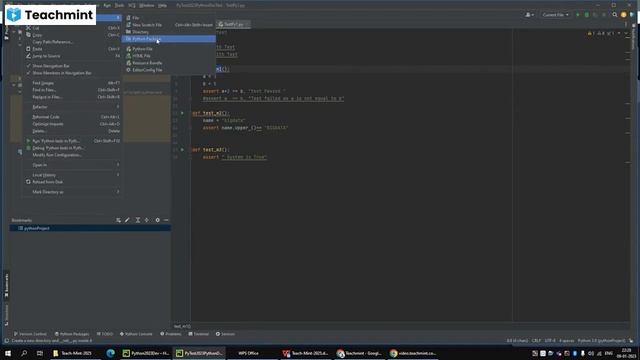Select HTML File in New submenu
This screenshot has width=640, height=360.
[x=169, y=56]
